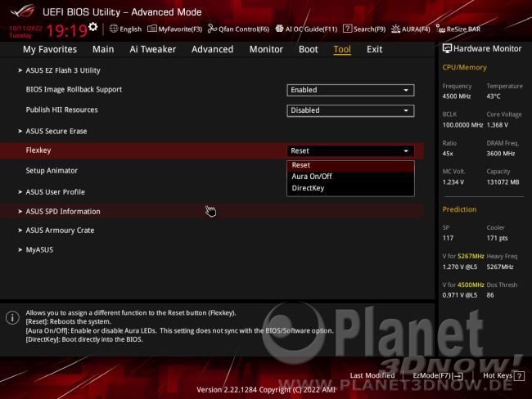The width and height of the screenshot is (532, 399).
Task: Click the 43°C temperature value
Action: pos(494,96)
